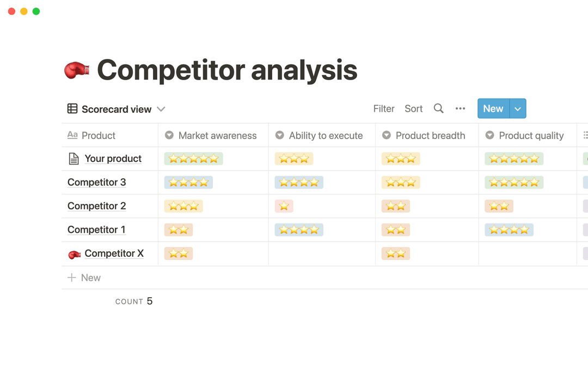Click + New to add a row
Screen dimensions: 588x368
tap(84, 277)
